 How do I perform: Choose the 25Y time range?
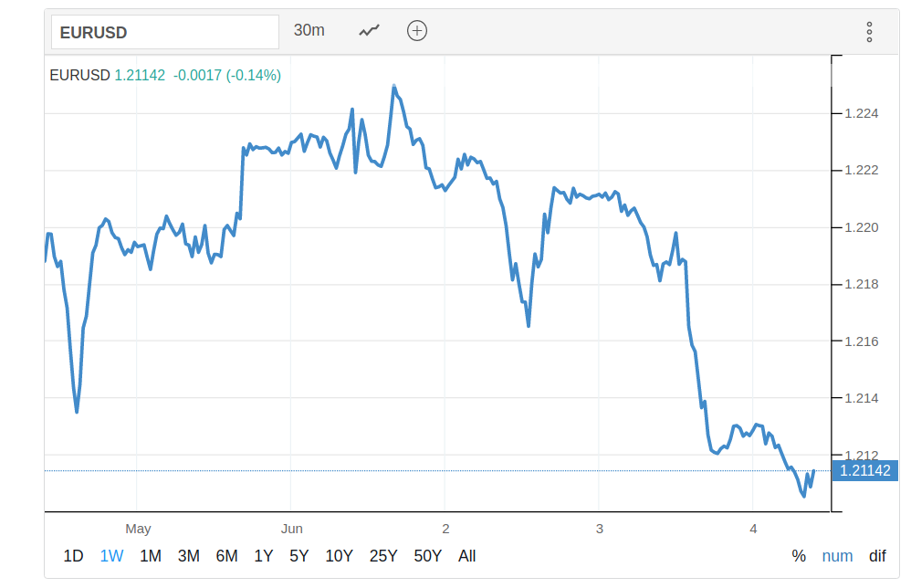(x=383, y=556)
